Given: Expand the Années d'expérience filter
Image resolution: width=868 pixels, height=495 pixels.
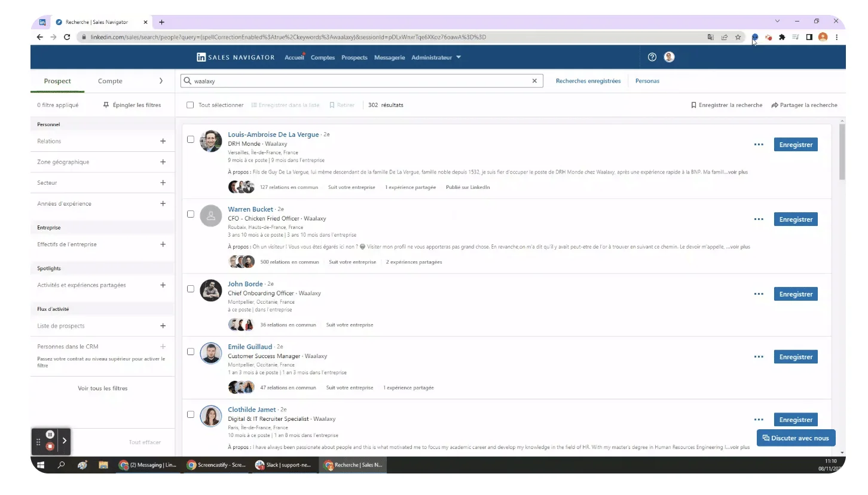Looking at the screenshot, I should [163, 204].
